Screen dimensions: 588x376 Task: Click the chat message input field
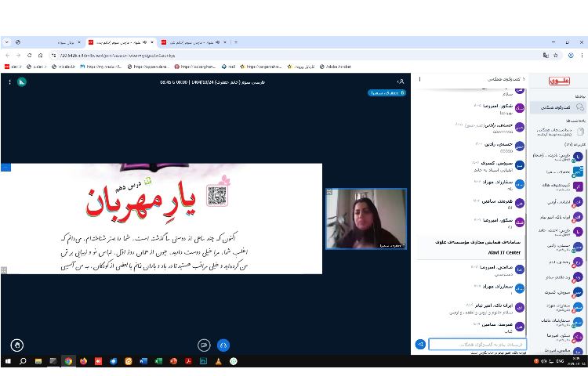(x=477, y=344)
